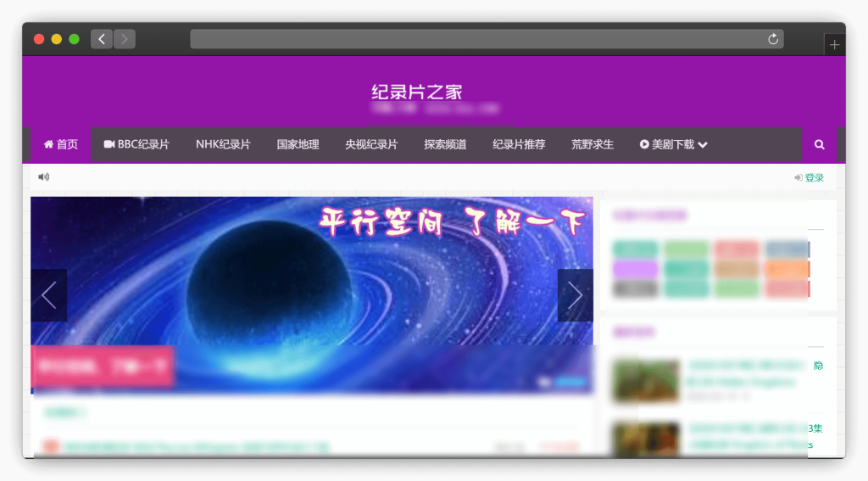Open the NHK纪录片 menu item

click(223, 144)
